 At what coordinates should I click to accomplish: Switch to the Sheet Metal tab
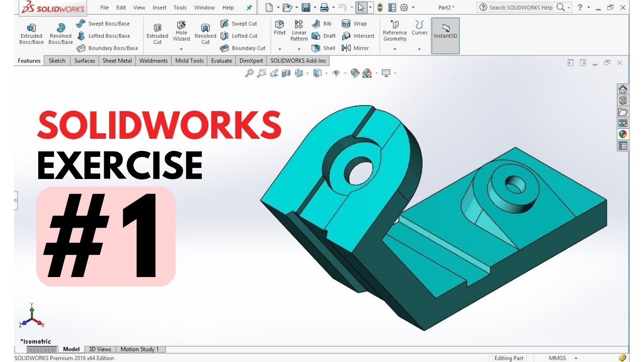click(x=117, y=61)
